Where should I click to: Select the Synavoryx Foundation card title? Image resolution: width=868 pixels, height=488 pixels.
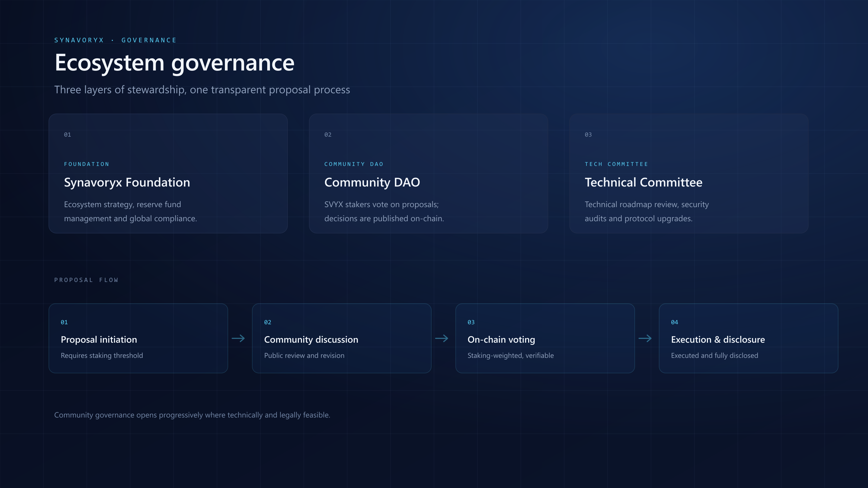(x=127, y=182)
